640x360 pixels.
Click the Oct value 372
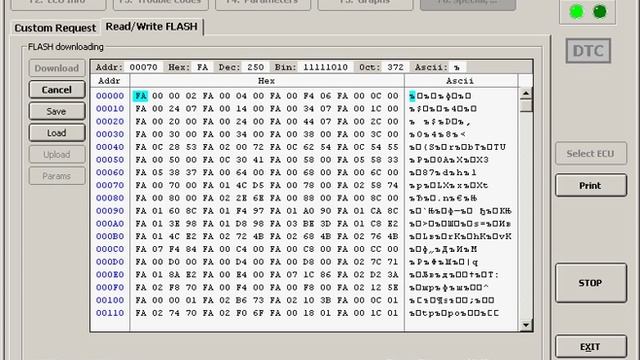395,67
